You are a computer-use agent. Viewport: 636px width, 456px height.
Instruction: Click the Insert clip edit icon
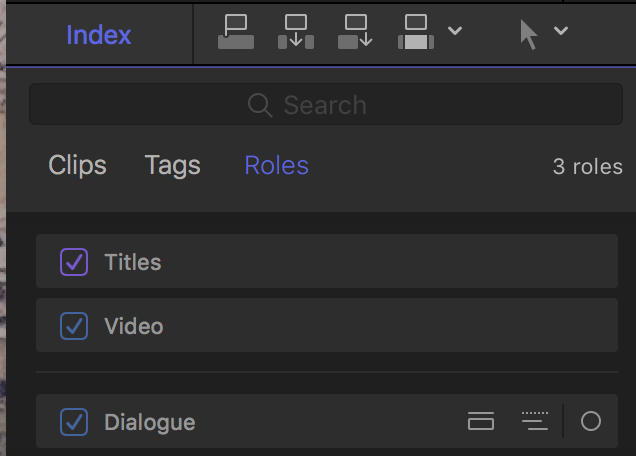coord(296,32)
